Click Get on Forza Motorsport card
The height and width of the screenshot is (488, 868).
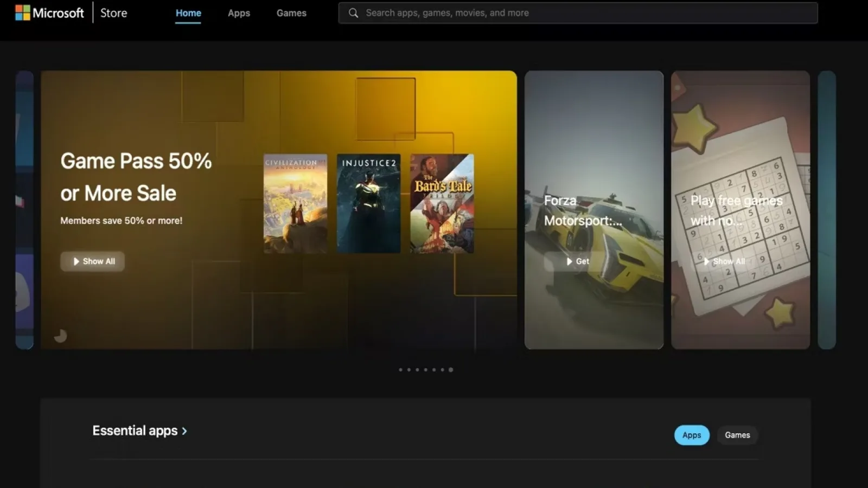[577, 261]
